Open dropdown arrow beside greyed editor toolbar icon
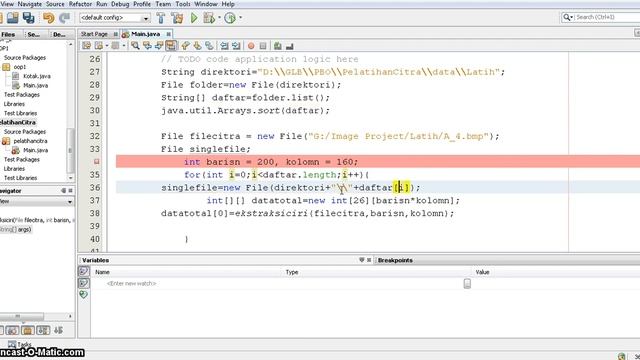640x360 pixels. (124, 46)
